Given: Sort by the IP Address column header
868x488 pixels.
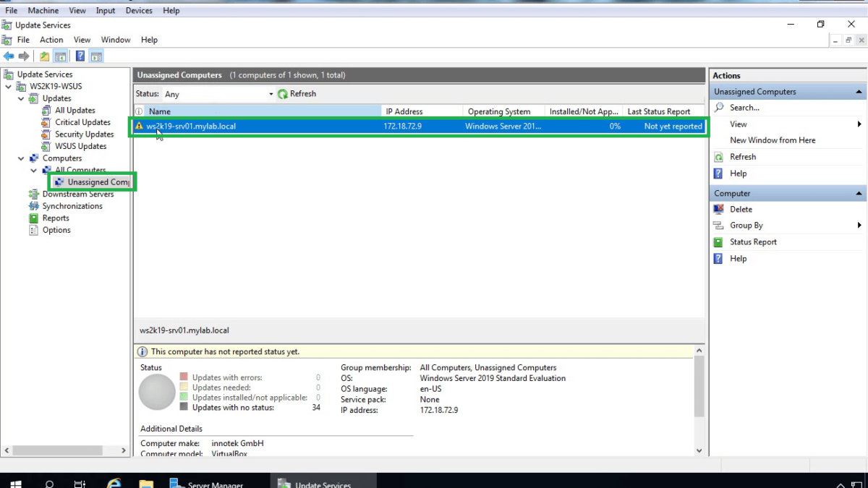Looking at the screenshot, I should [x=422, y=111].
